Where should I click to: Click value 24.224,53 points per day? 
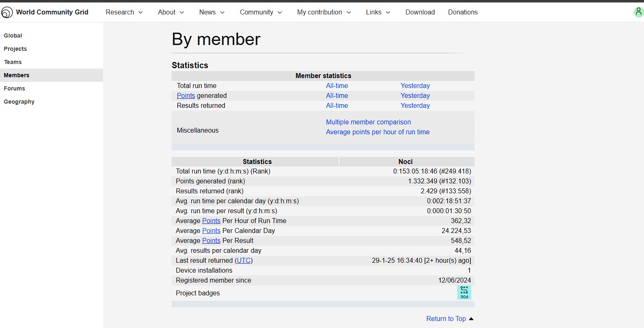(x=456, y=231)
